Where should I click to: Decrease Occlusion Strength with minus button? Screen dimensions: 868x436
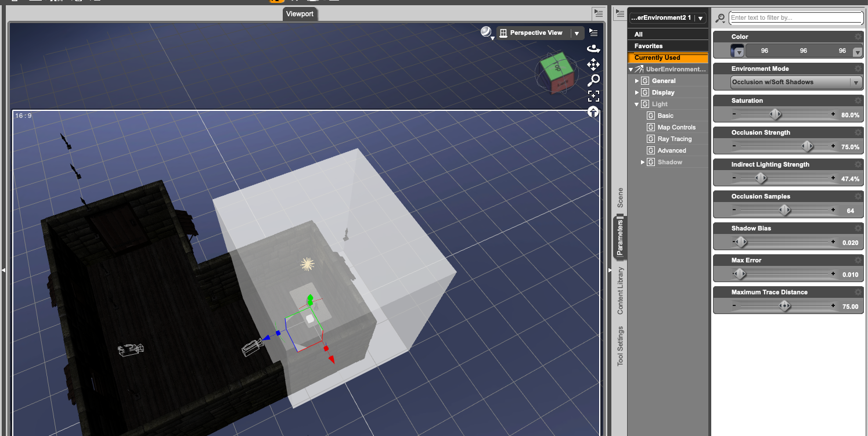click(x=734, y=146)
